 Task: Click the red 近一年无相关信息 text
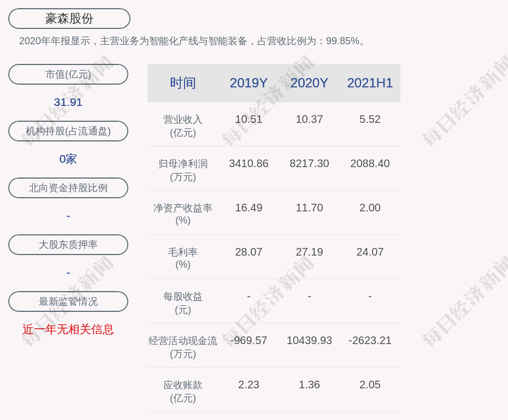68,330
